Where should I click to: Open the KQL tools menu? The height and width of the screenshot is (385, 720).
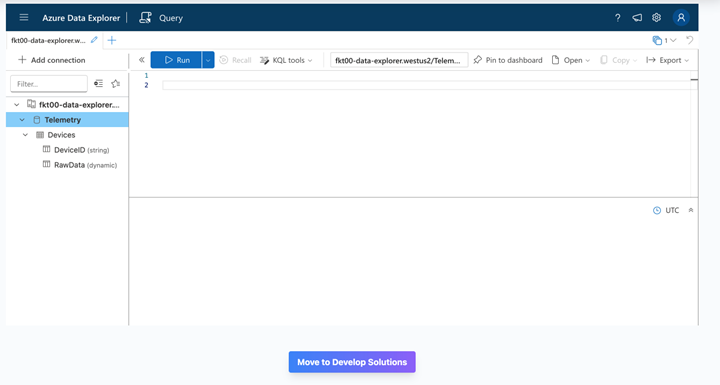pos(286,60)
